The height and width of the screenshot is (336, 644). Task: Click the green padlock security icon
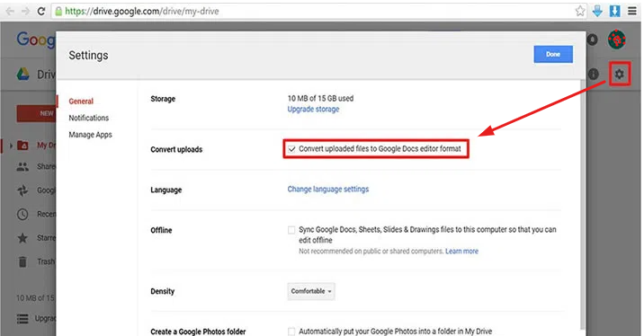(x=58, y=11)
